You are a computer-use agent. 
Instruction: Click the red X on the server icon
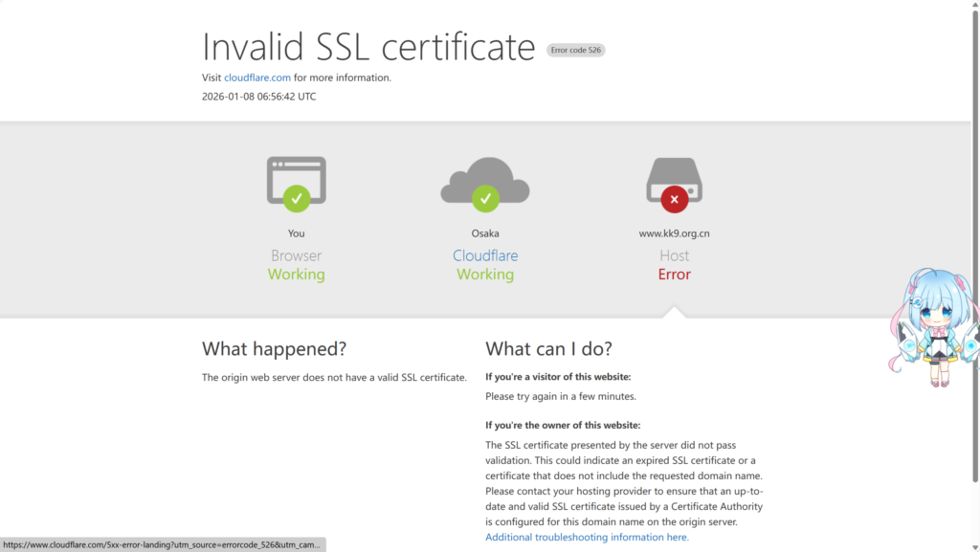pyautogui.click(x=674, y=199)
